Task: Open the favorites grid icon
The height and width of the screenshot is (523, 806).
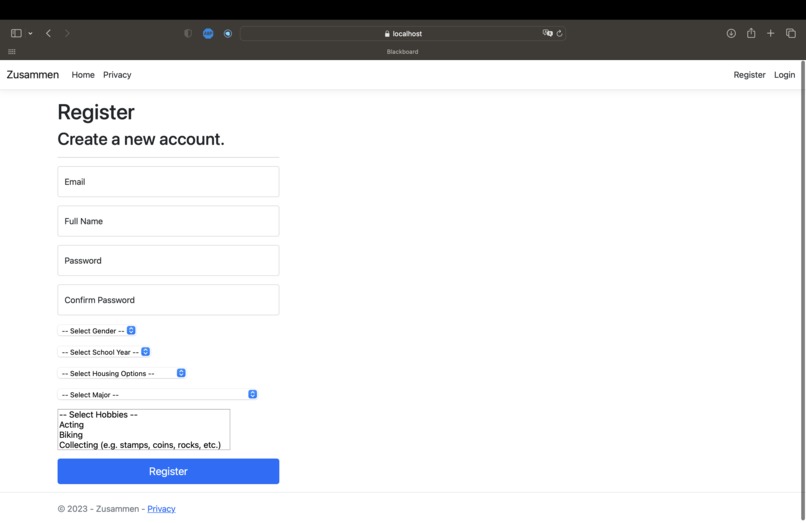Action: 12,51
